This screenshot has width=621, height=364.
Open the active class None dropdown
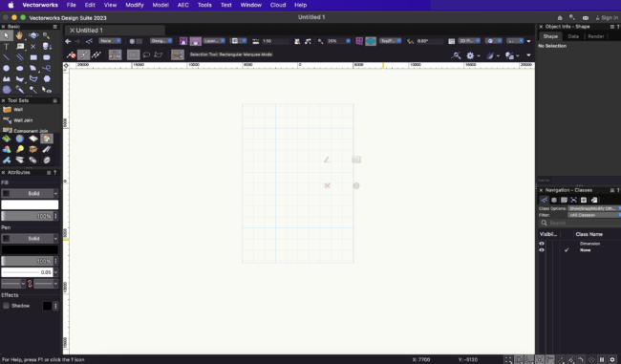point(110,41)
